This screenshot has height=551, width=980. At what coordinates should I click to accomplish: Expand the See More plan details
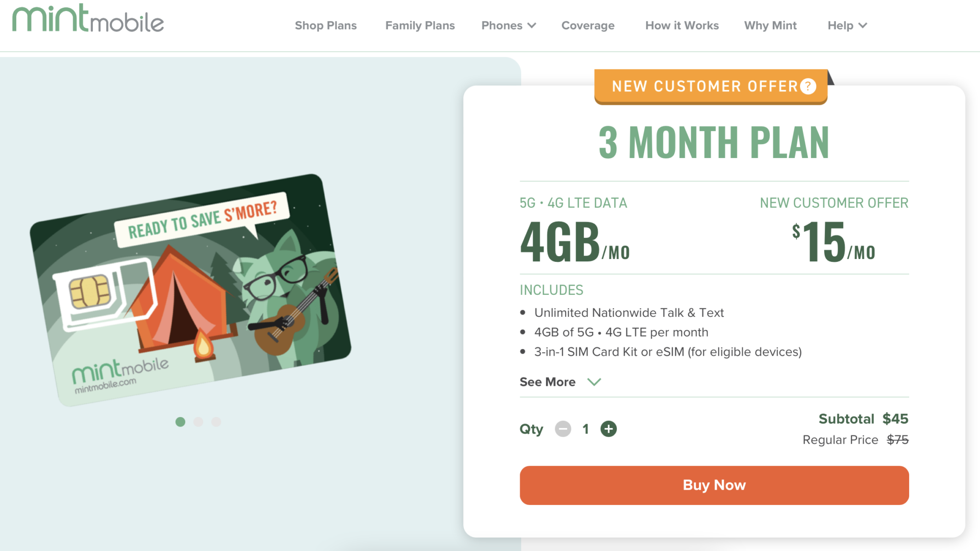coord(547,382)
